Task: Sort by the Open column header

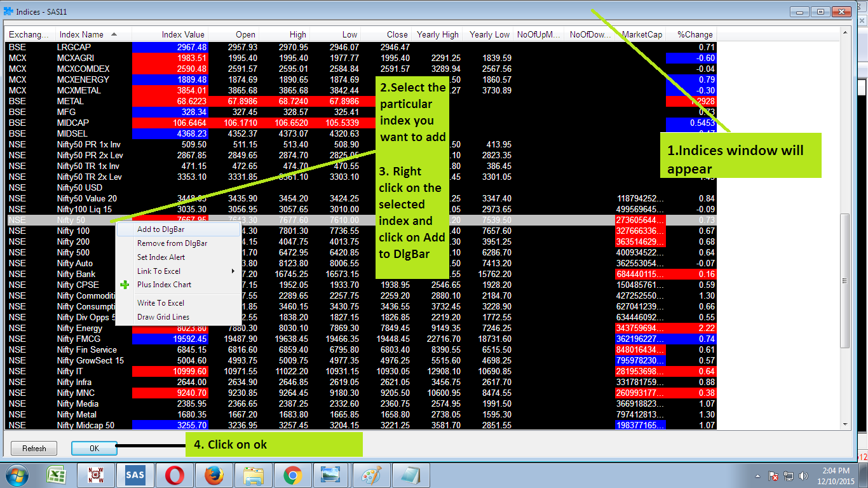Action: (x=233, y=34)
